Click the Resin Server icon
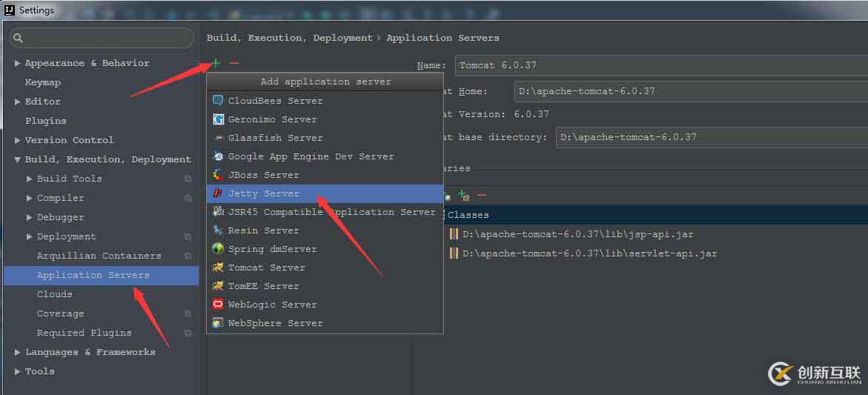The width and height of the screenshot is (868, 395). (218, 230)
